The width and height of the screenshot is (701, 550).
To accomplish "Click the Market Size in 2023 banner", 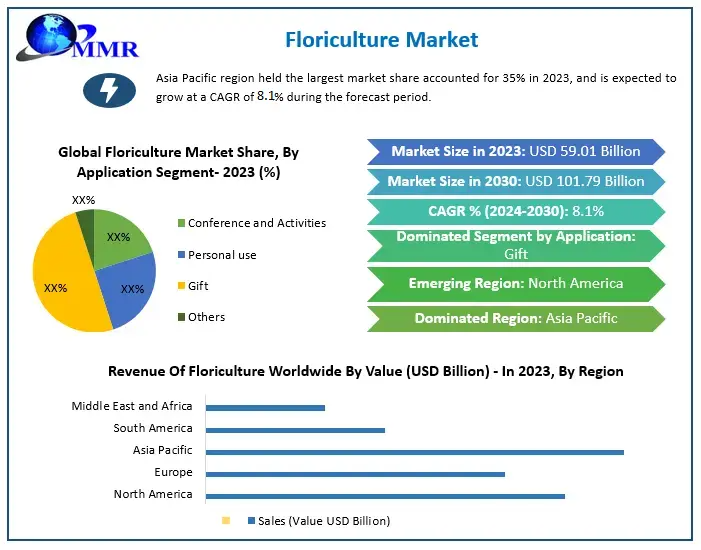I will (x=516, y=152).
